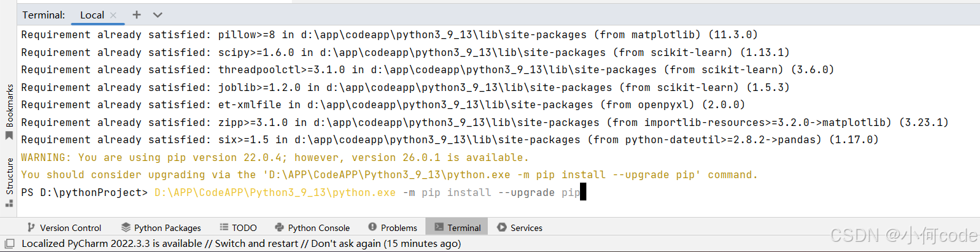
Task: Open the TODO tool window
Action: point(238,228)
